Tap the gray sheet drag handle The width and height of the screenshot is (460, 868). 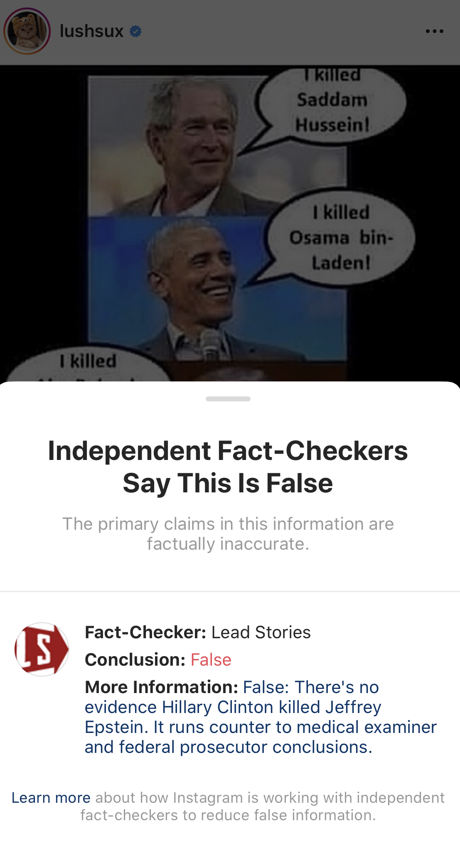(x=228, y=399)
